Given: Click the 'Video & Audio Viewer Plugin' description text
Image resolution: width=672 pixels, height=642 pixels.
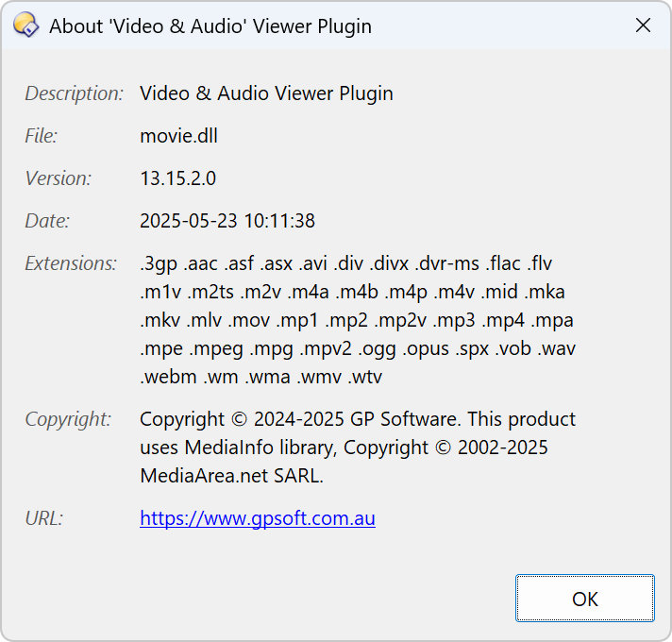Looking at the screenshot, I should point(266,93).
